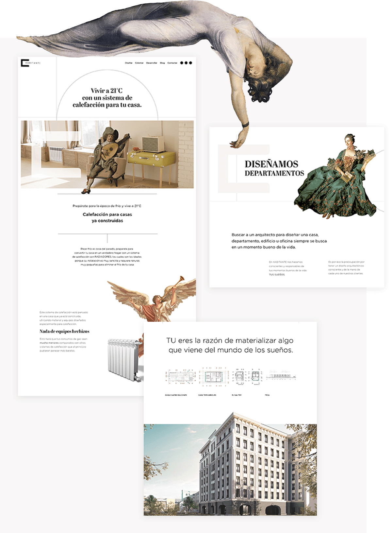Click the 'Nada de equipos hechizos' heading
This screenshot has height=533, width=392.
(64, 331)
